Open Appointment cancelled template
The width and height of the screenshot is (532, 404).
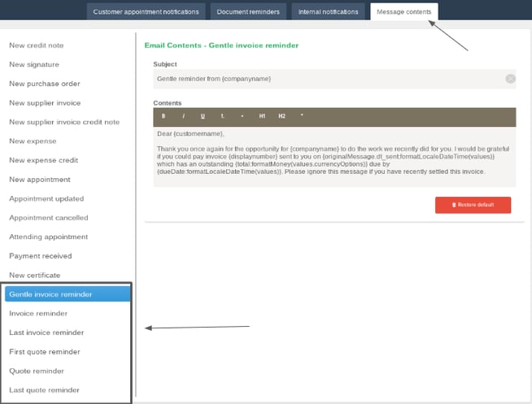pos(49,218)
